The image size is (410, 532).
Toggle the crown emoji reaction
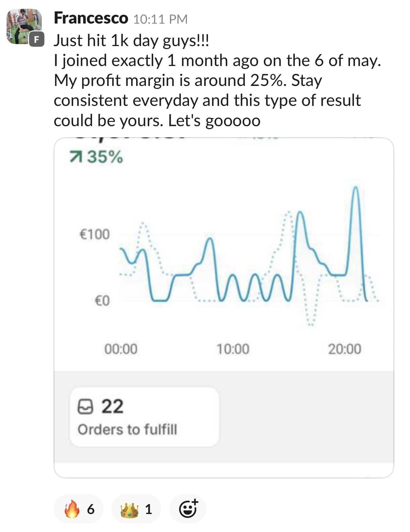pyautogui.click(x=136, y=508)
